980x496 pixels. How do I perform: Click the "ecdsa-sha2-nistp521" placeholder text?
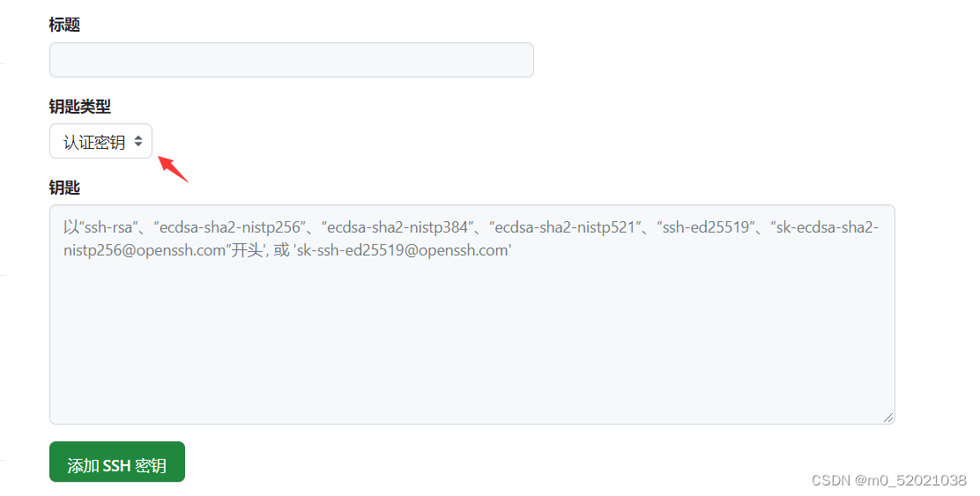pyautogui.click(x=564, y=227)
